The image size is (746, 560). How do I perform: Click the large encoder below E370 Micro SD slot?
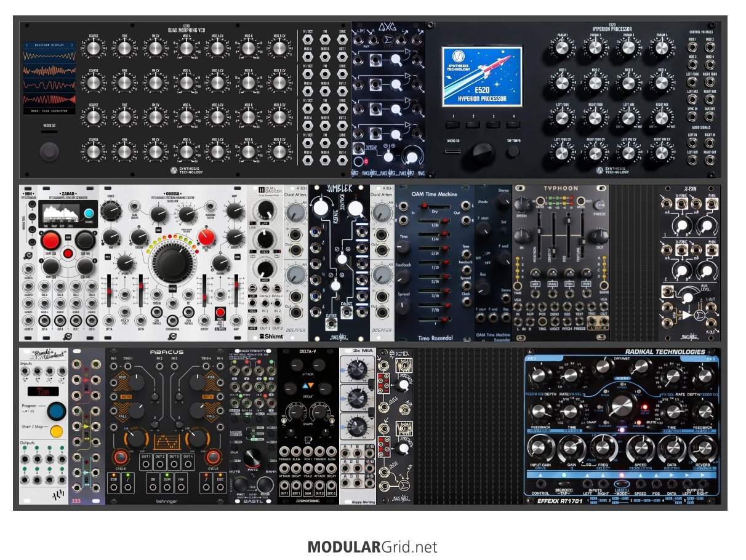click(50, 151)
